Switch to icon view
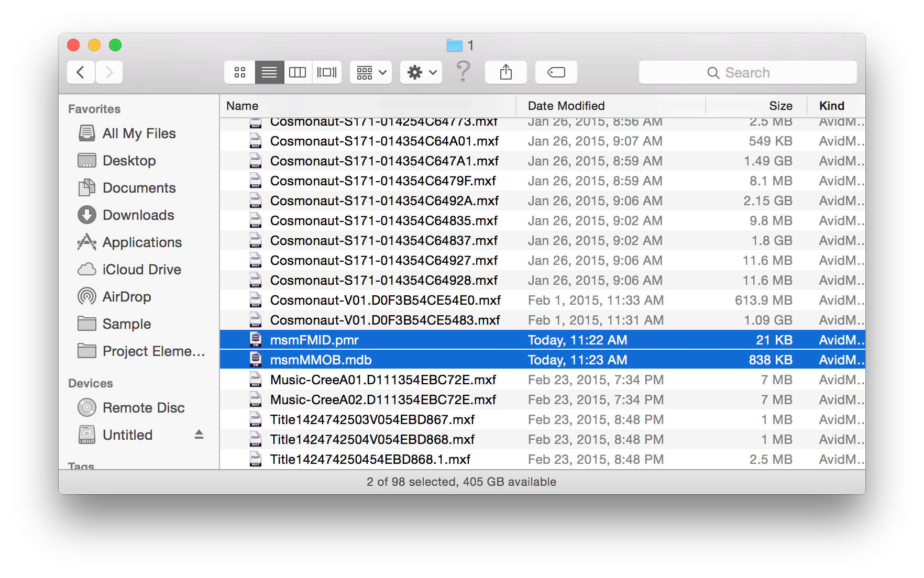The image size is (924, 578). point(240,72)
